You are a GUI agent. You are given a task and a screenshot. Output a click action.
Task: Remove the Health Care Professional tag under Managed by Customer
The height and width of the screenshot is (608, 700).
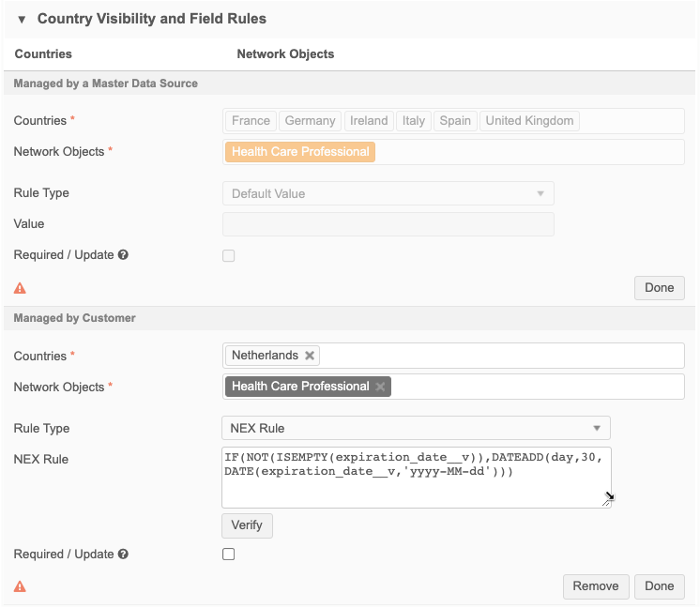380,387
